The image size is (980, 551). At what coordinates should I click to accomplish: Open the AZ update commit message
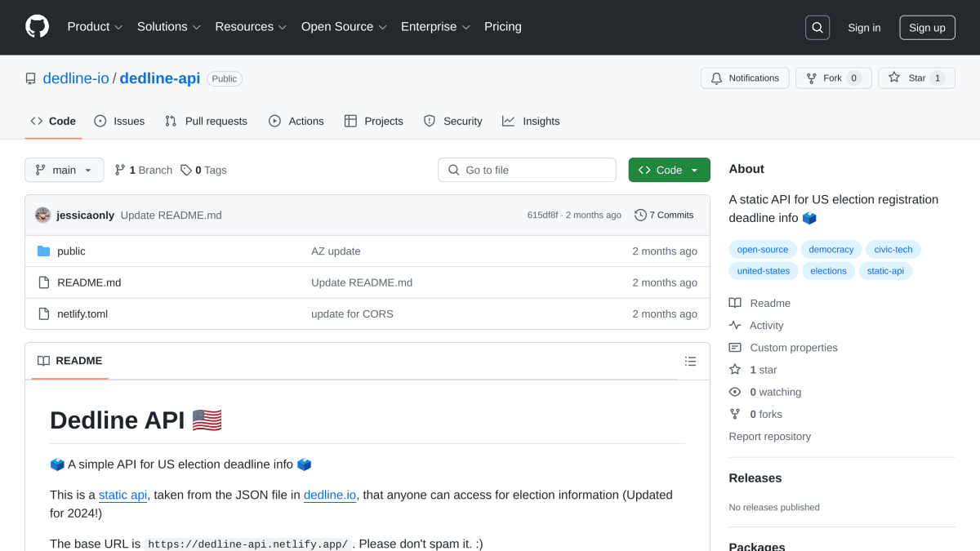pyautogui.click(x=336, y=251)
